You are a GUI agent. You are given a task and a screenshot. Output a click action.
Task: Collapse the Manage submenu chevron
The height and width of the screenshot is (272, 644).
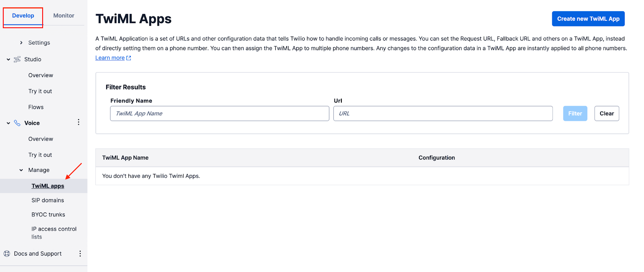point(21,170)
